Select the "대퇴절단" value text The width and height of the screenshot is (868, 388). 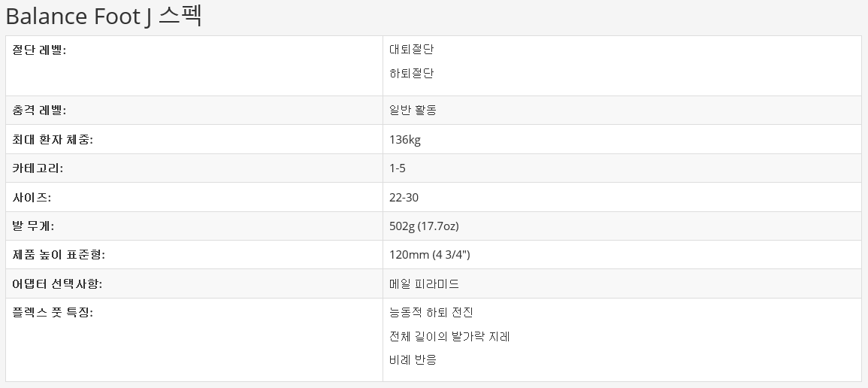pyautogui.click(x=411, y=50)
